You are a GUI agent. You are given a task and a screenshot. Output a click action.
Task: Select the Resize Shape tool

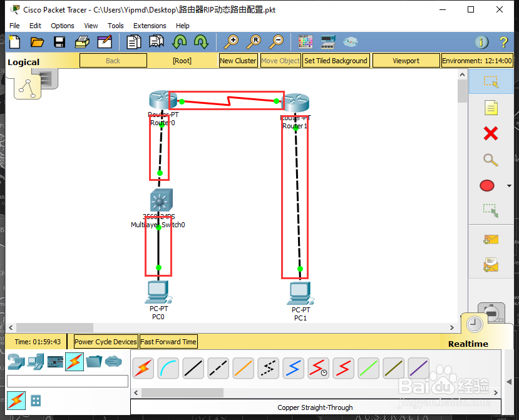[x=491, y=210]
